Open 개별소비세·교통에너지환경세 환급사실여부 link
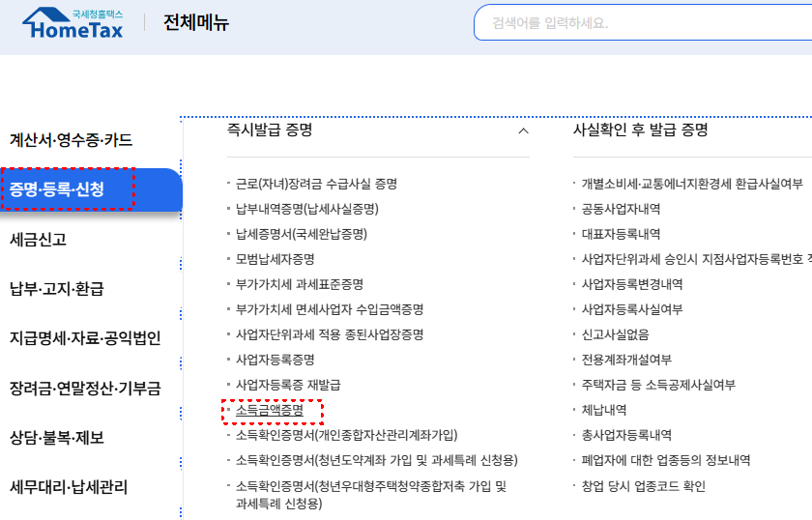Viewport: 812px width, 520px height. tap(692, 184)
